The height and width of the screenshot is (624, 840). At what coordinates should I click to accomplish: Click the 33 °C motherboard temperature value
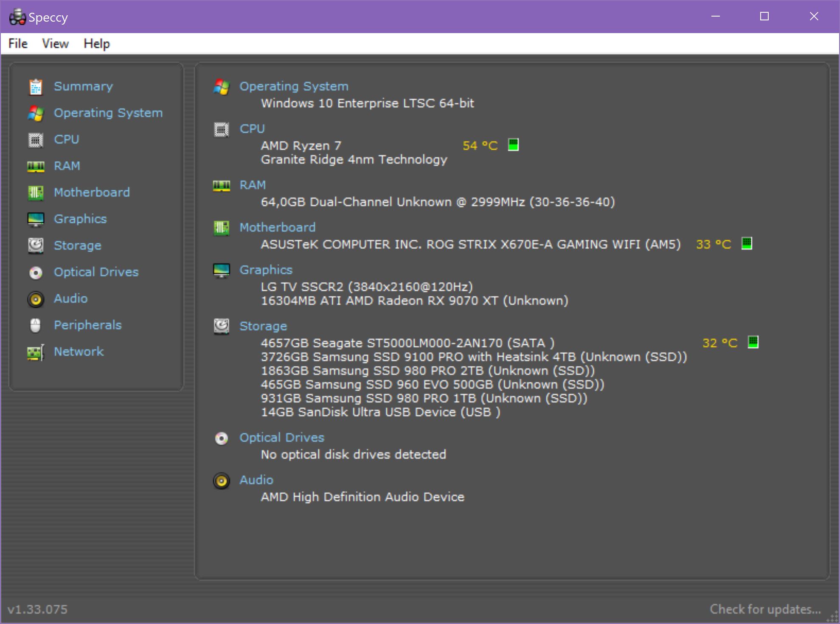click(714, 245)
